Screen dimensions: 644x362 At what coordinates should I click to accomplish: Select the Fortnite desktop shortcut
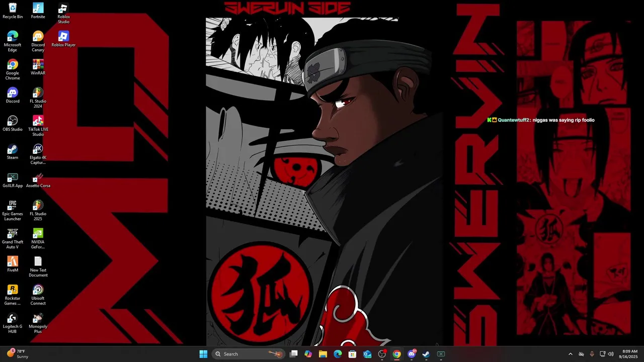click(38, 11)
